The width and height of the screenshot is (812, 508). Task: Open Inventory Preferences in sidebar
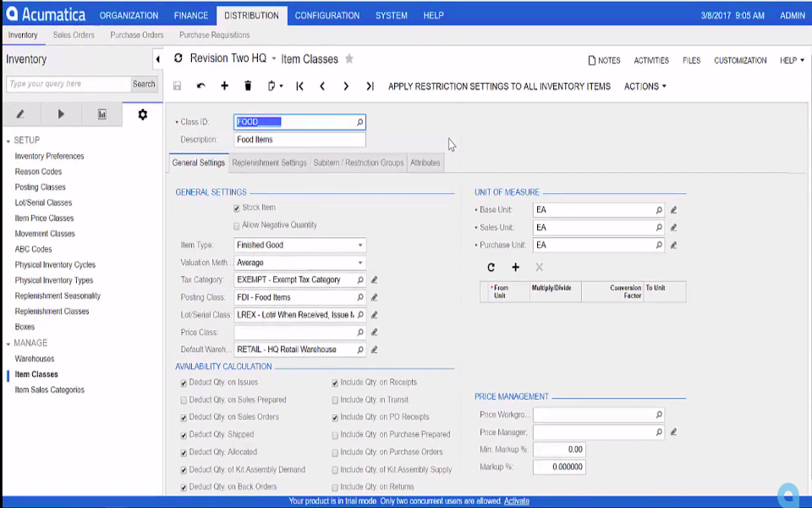49,156
